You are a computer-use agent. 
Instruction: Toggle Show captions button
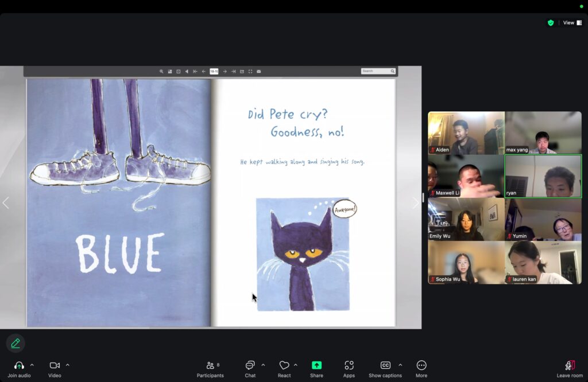(385, 365)
